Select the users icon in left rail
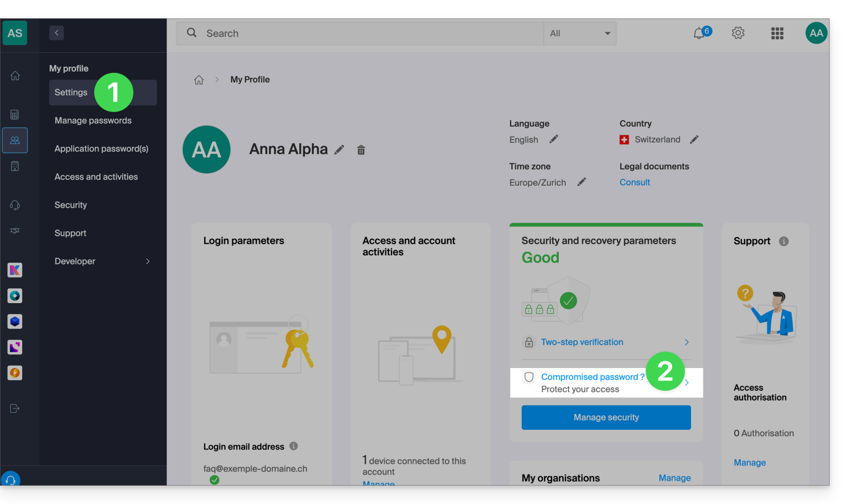The width and height of the screenshot is (848, 504). click(x=15, y=140)
